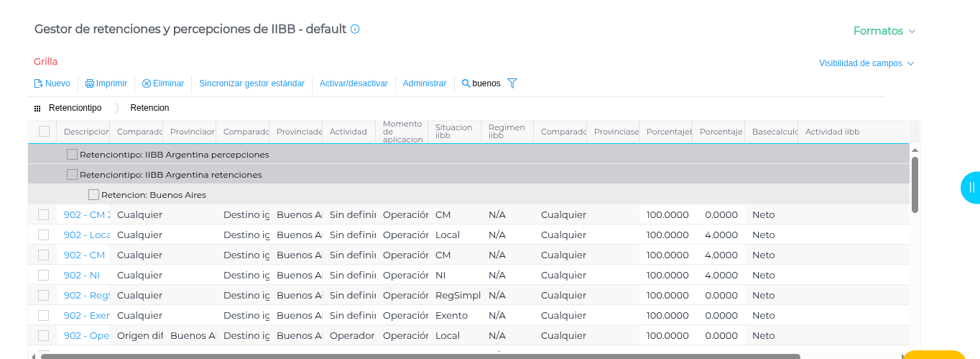Select the 902 - NI row checkbox
Screen dimensions: 980x359
(44, 275)
